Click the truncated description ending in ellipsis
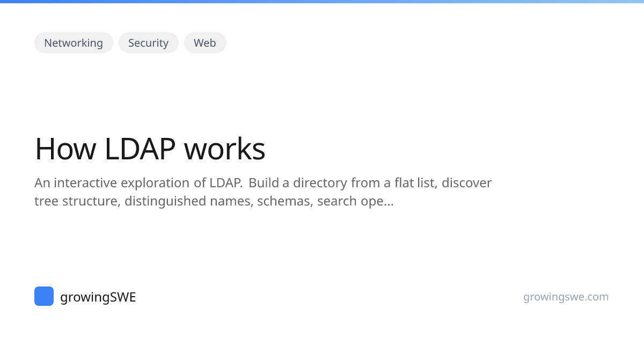 point(214,201)
